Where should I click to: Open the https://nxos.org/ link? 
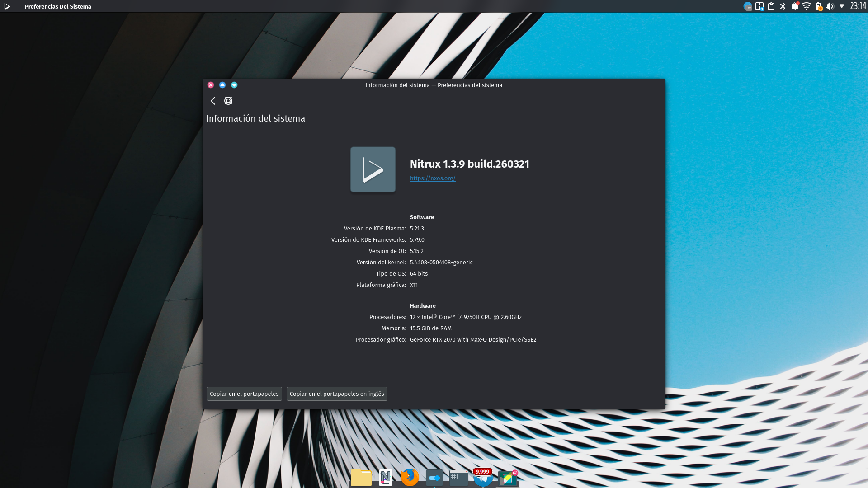[433, 178]
